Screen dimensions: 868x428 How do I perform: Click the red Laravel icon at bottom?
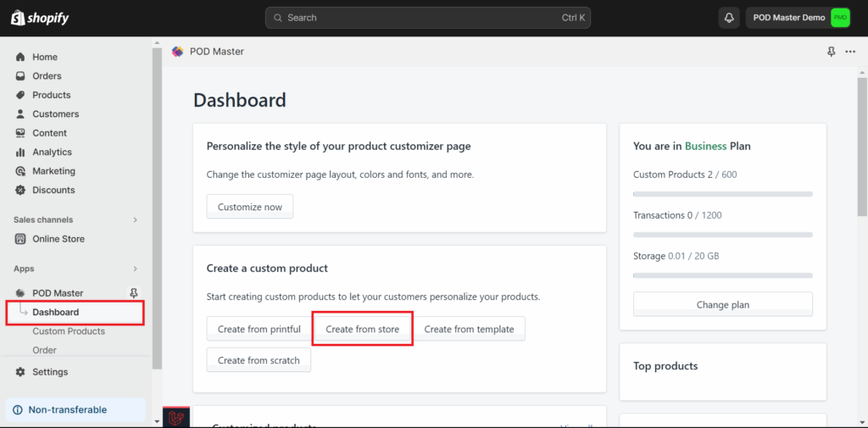click(x=176, y=418)
